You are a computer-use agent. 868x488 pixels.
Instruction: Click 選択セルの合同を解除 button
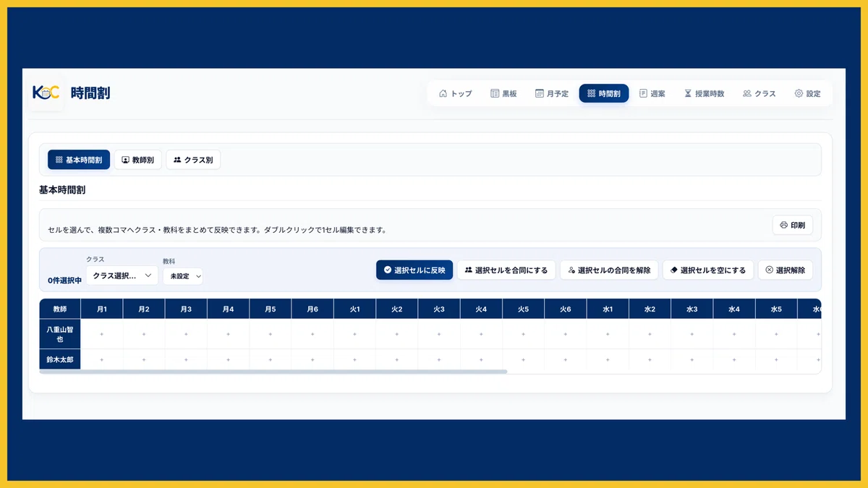(x=609, y=270)
